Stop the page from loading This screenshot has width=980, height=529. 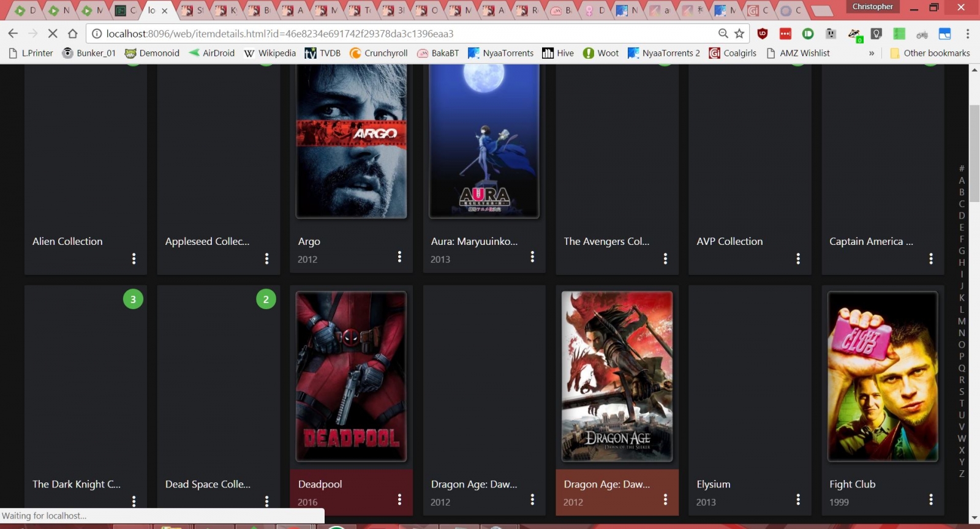pos(53,34)
